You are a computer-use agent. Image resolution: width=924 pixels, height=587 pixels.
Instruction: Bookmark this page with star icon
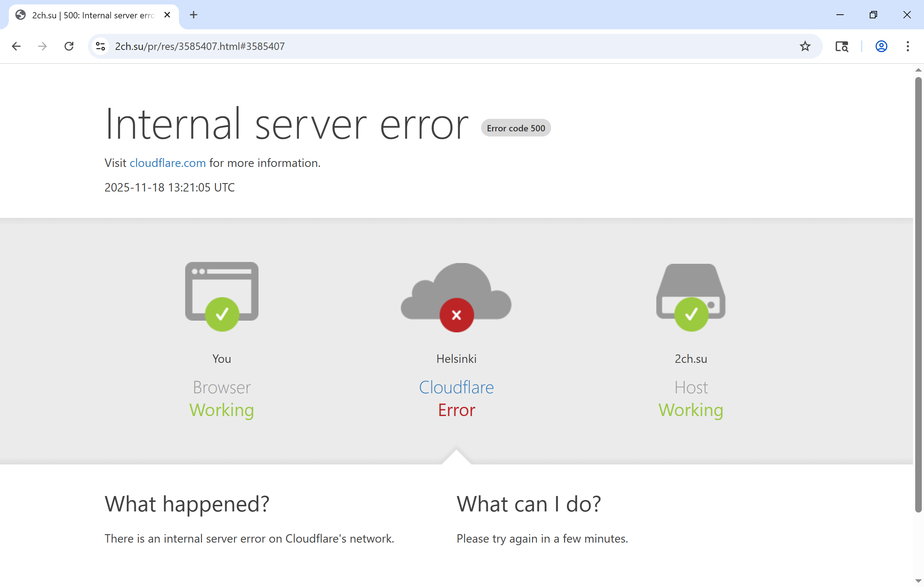pyautogui.click(x=805, y=47)
